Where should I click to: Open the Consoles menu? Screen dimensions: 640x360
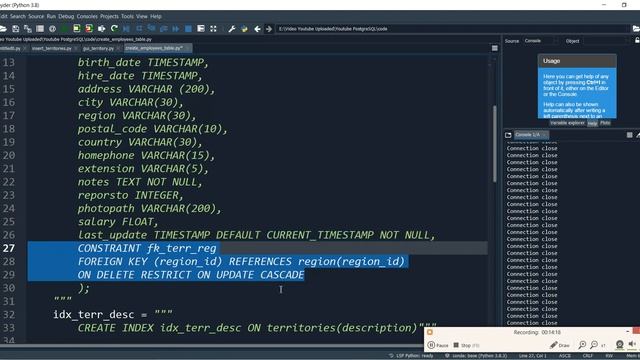coord(87,16)
